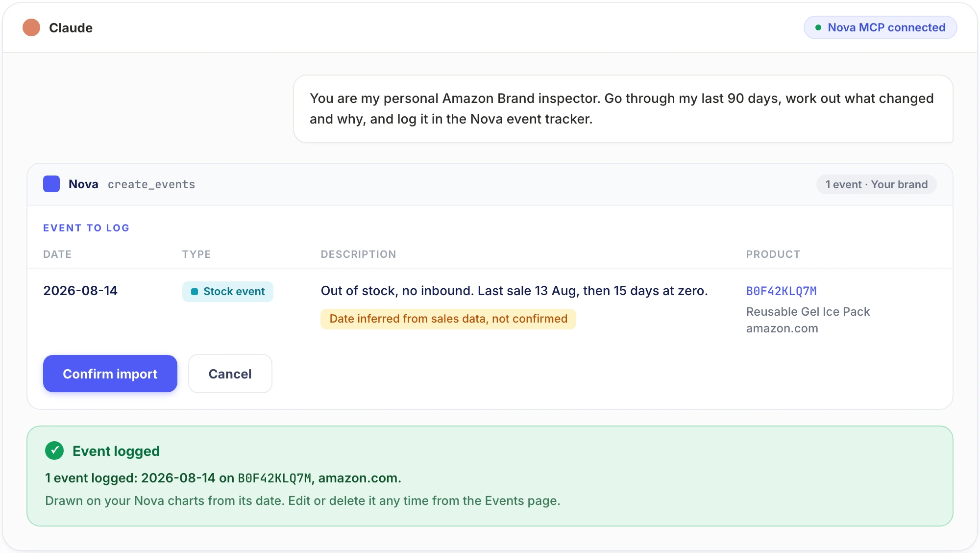Click the '1 event logged: 2026-08-14' summary line
This screenshot has width=980, height=553.
223,478
